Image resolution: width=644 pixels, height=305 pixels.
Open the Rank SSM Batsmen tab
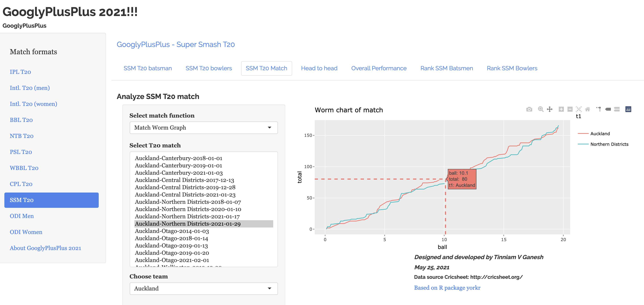click(x=447, y=68)
